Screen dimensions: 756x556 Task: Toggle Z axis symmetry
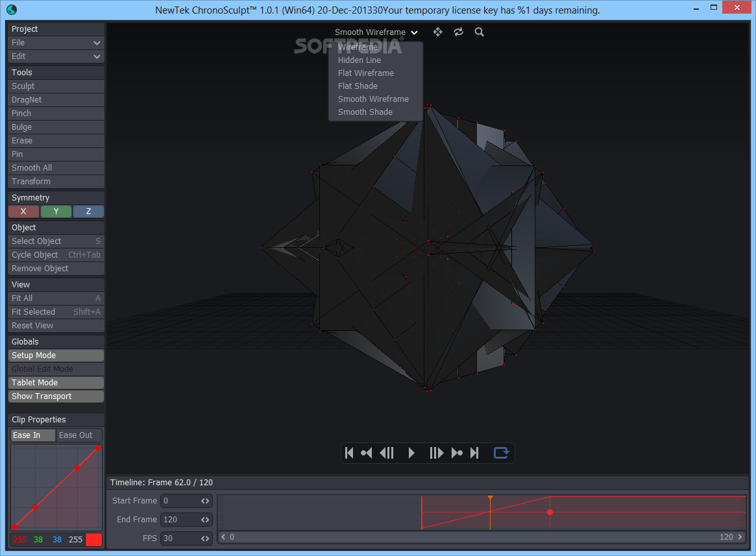pyautogui.click(x=88, y=212)
